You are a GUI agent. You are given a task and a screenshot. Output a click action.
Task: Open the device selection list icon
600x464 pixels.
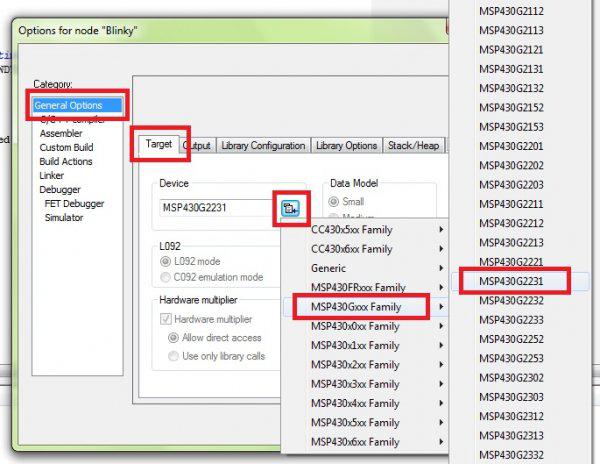click(290, 208)
